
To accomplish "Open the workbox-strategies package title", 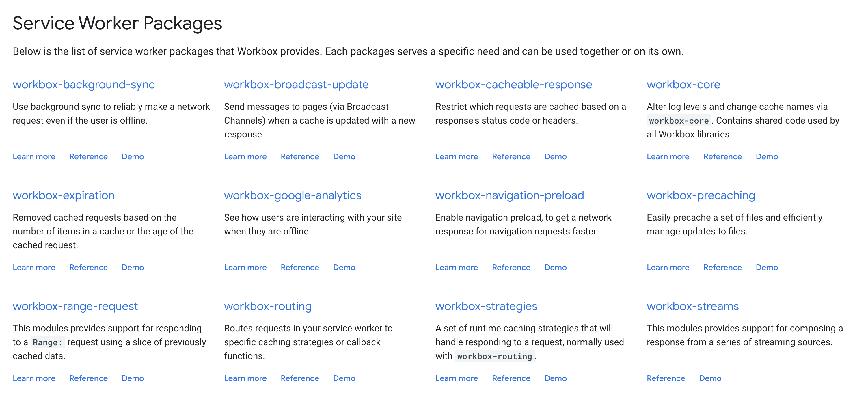I will (486, 306).
